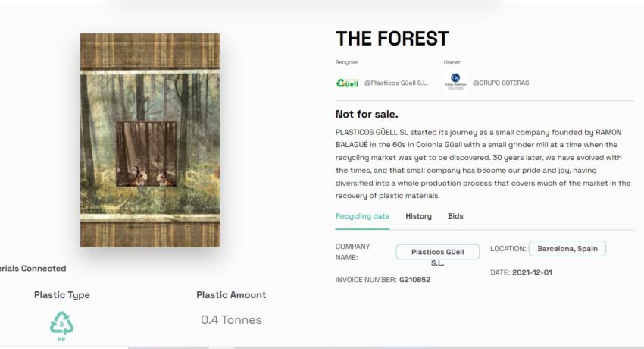Open The Forest artwork image
This screenshot has width=644, height=349.
150,140
